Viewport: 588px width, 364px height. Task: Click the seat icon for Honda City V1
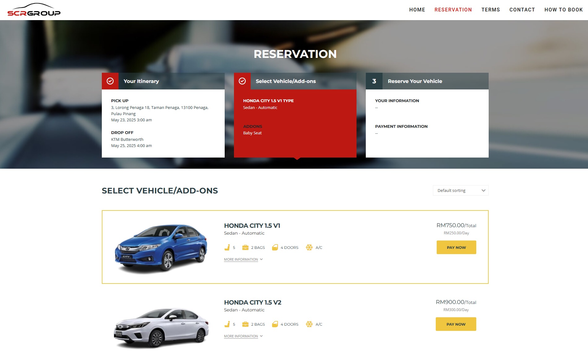[227, 247]
